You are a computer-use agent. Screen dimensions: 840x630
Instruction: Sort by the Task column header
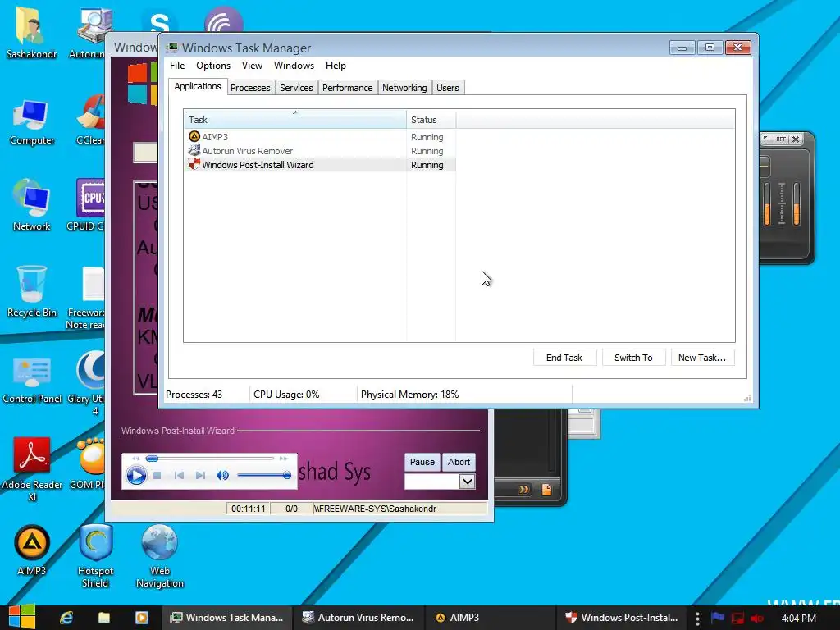point(295,120)
